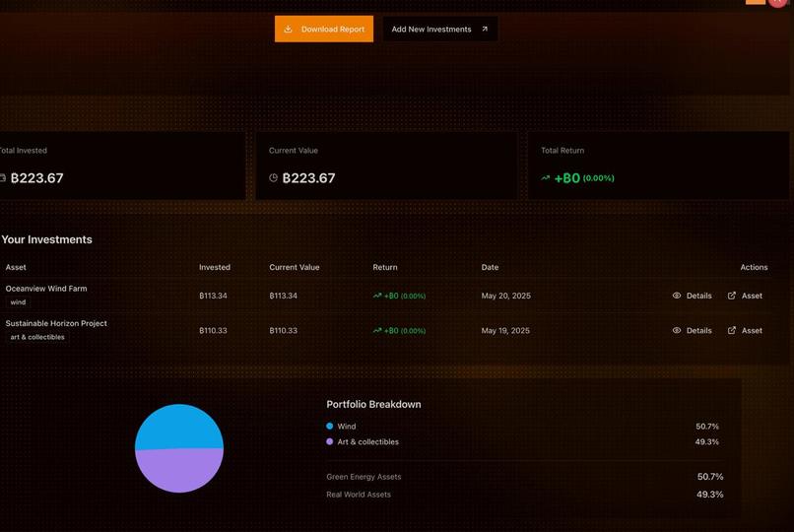Click the purple Art & collectibles pie segment

[x=179, y=472]
